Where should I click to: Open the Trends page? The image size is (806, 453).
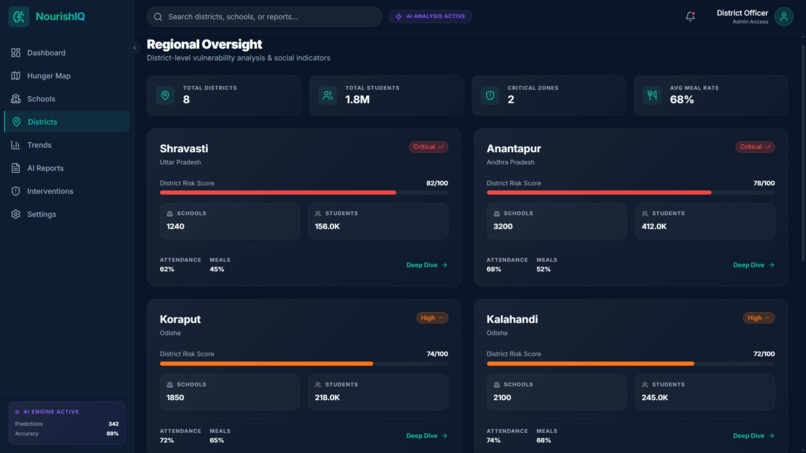click(x=67, y=145)
